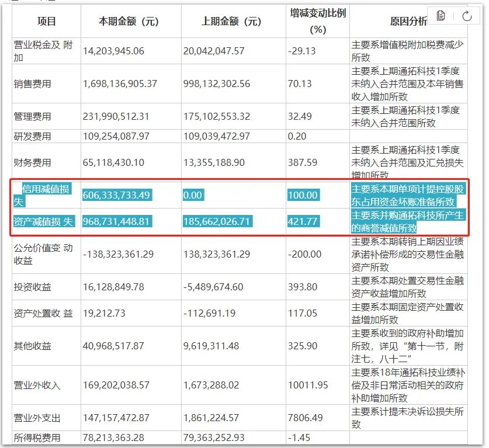This screenshot has height=448, width=489.
Task: Click the 10011.95 change ratio cell
Action: (307, 385)
